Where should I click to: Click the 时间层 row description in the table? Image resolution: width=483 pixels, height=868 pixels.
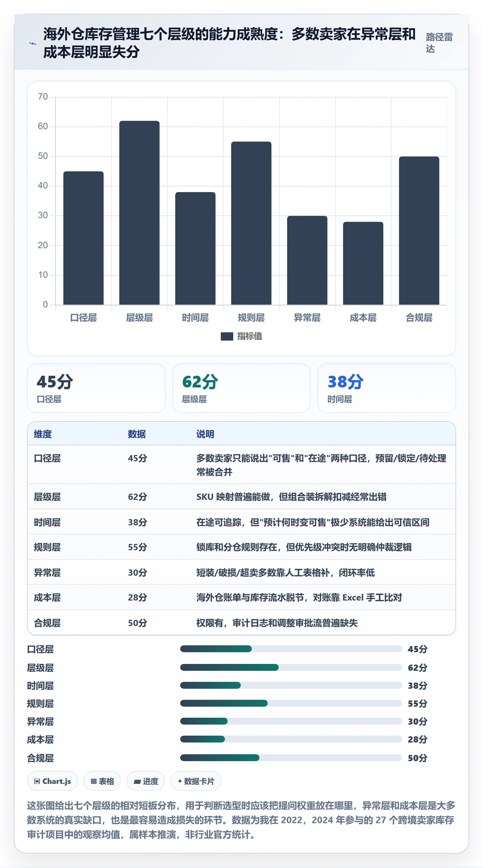313,522
